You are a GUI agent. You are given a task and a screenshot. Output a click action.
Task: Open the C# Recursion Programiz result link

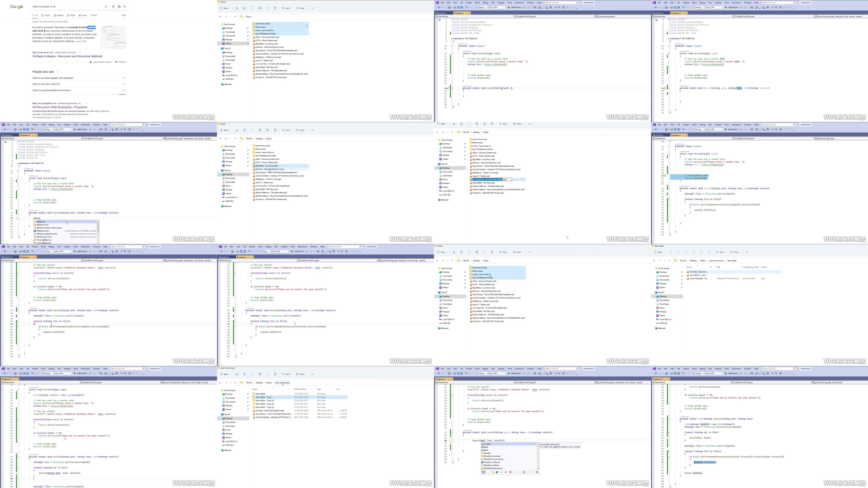point(60,107)
